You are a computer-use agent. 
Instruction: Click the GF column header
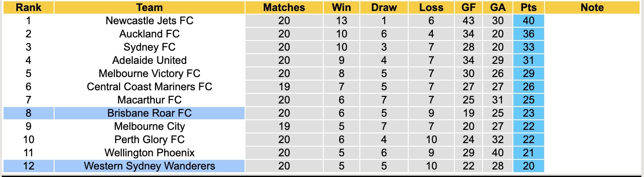coord(469,7)
